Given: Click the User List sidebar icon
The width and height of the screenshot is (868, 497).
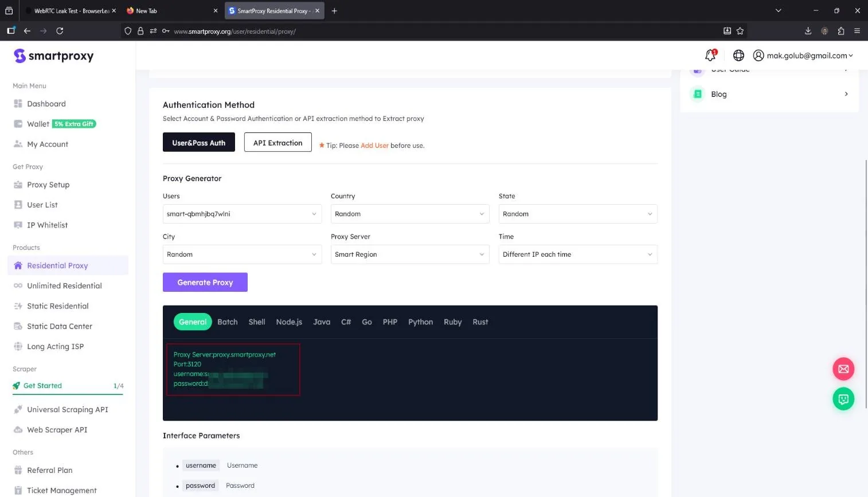Looking at the screenshot, I should pos(18,205).
